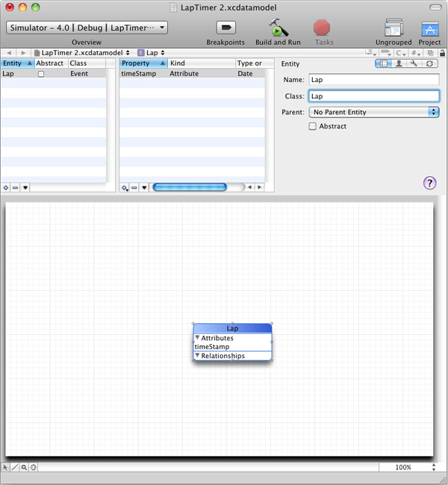This screenshot has width=448, height=485.
Task: Select the General entity inspector tab icon
Action: [x=383, y=63]
